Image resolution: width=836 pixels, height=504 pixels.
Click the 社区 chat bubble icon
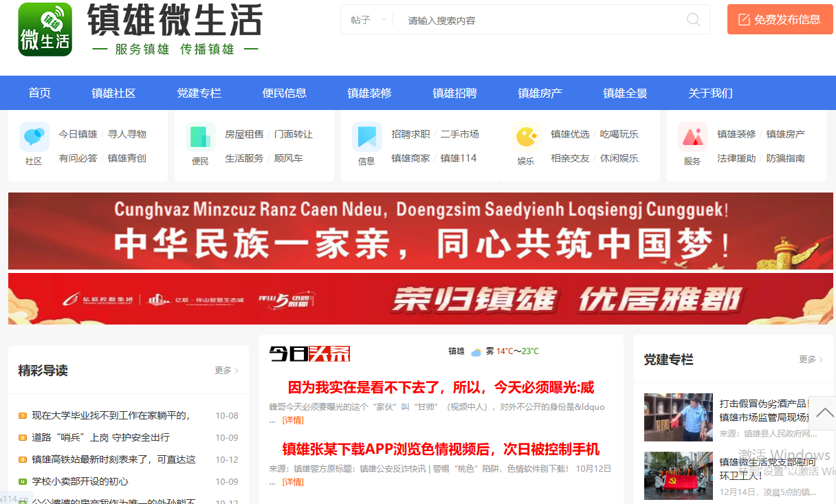click(x=34, y=137)
